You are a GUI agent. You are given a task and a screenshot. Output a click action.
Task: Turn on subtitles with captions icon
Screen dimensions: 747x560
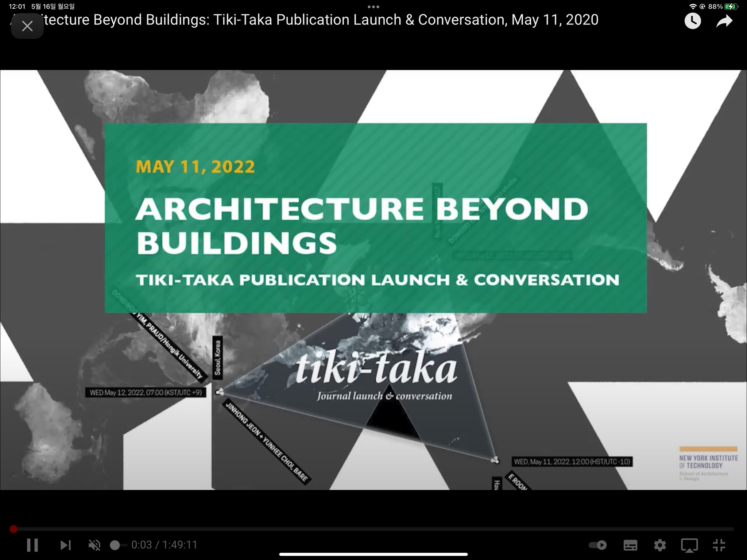tap(630, 545)
